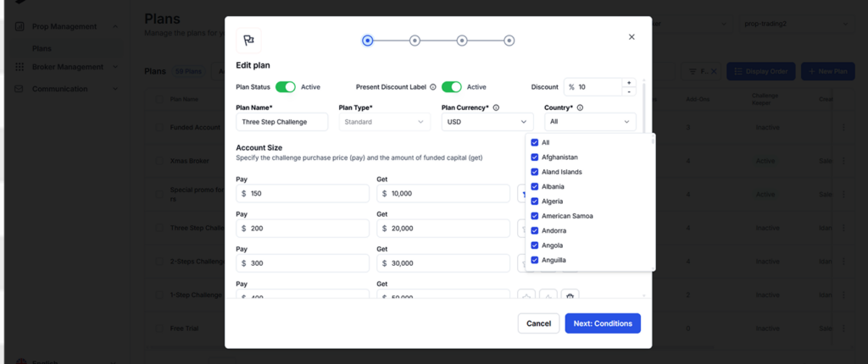The image size is (868, 364).
Task: Jump to the second step in progress indicator
Action: pyautogui.click(x=415, y=40)
